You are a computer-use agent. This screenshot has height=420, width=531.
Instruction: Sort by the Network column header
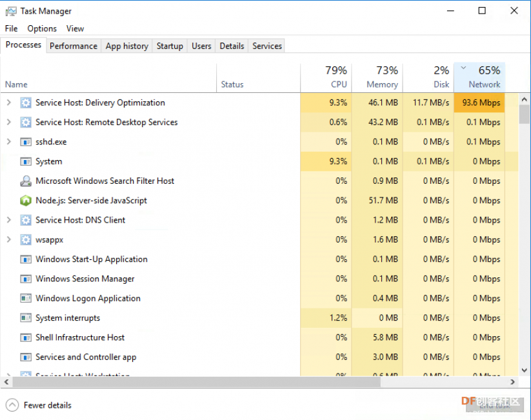coord(479,78)
